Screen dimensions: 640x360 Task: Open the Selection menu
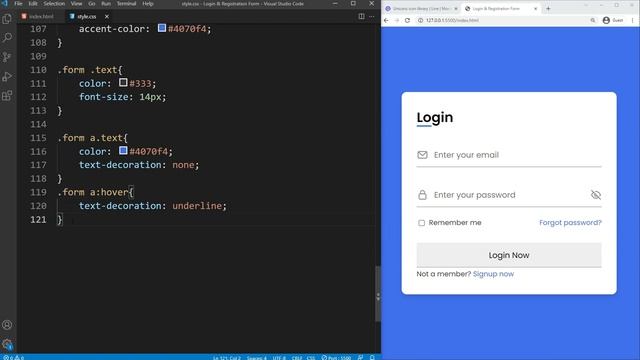pyautogui.click(x=54, y=4)
